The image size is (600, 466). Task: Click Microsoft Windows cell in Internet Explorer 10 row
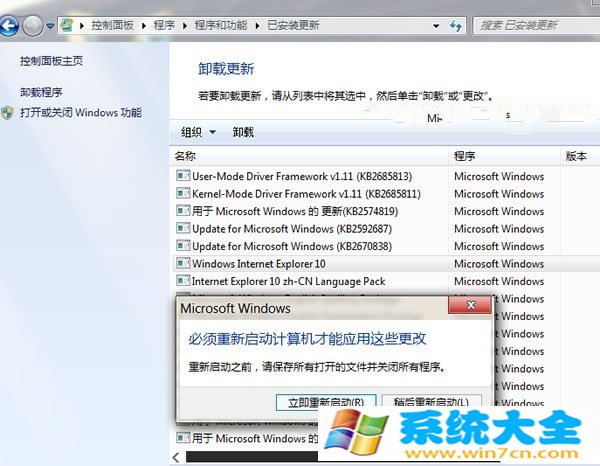tap(499, 264)
